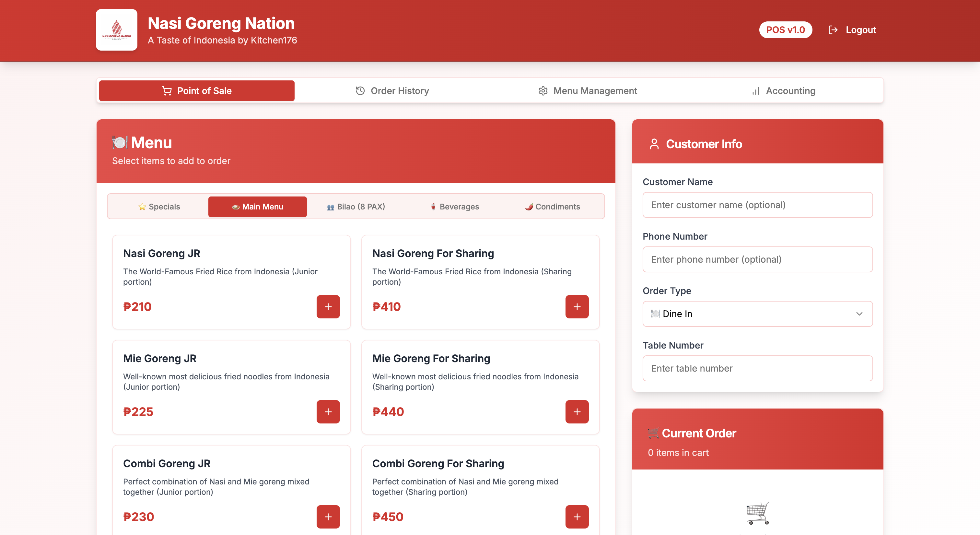
Task: Click the gear icon beside Menu Management
Action: [x=543, y=90]
